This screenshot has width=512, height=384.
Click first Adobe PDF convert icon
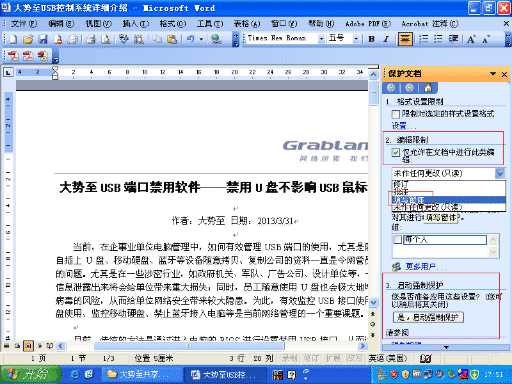(12, 56)
